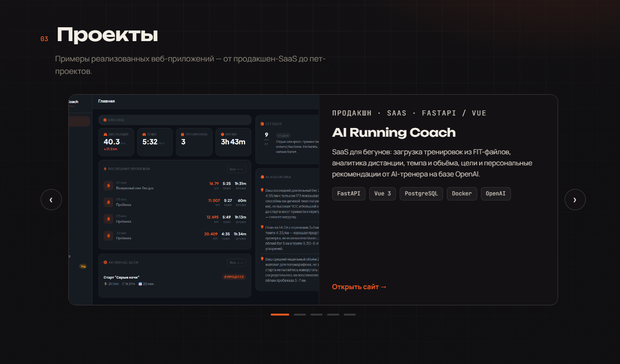Click the ВРЕМЯ 3h 43m stat card
The height and width of the screenshot is (364, 620).
(x=233, y=142)
